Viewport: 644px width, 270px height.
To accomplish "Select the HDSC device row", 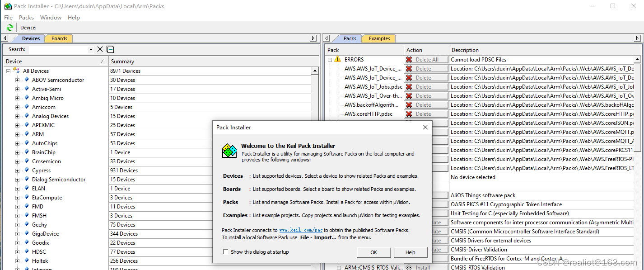I will (39, 252).
